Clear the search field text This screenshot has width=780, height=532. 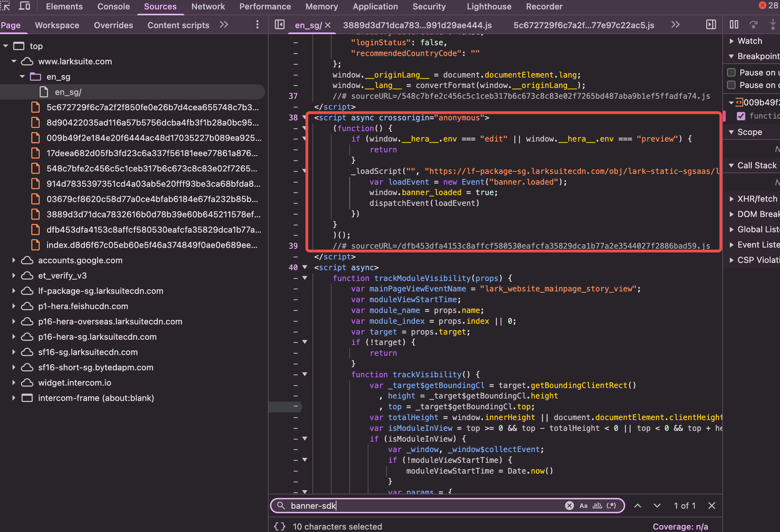click(x=569, y=506)
